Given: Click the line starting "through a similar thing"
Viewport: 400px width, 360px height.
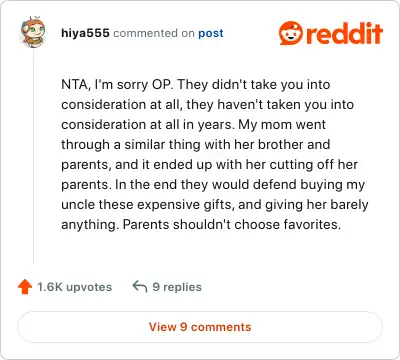Looking at the screenshot, I should pos(196,145).
